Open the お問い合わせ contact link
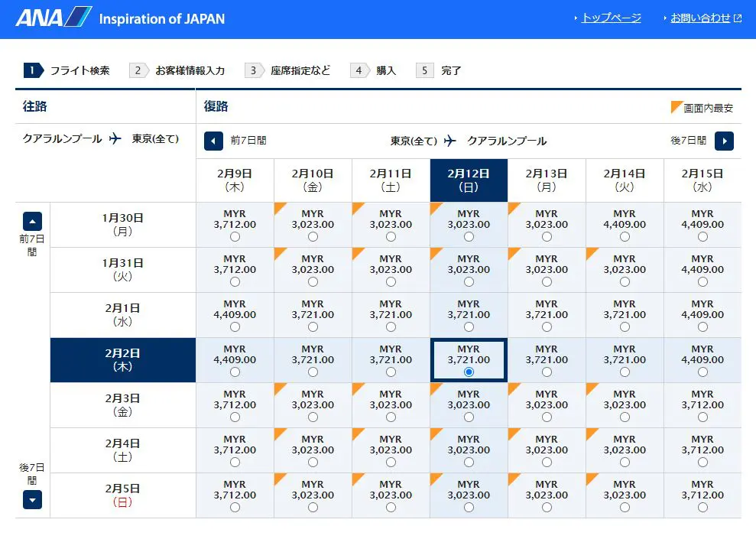This screenshot has width=756, height=539. 700,18
